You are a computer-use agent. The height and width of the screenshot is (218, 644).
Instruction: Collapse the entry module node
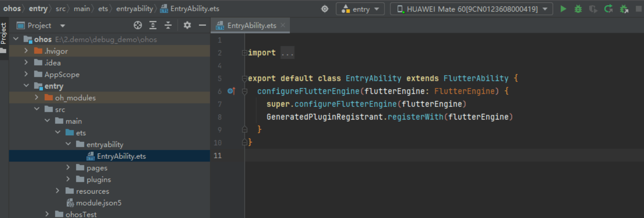click(x=26, y=86)
